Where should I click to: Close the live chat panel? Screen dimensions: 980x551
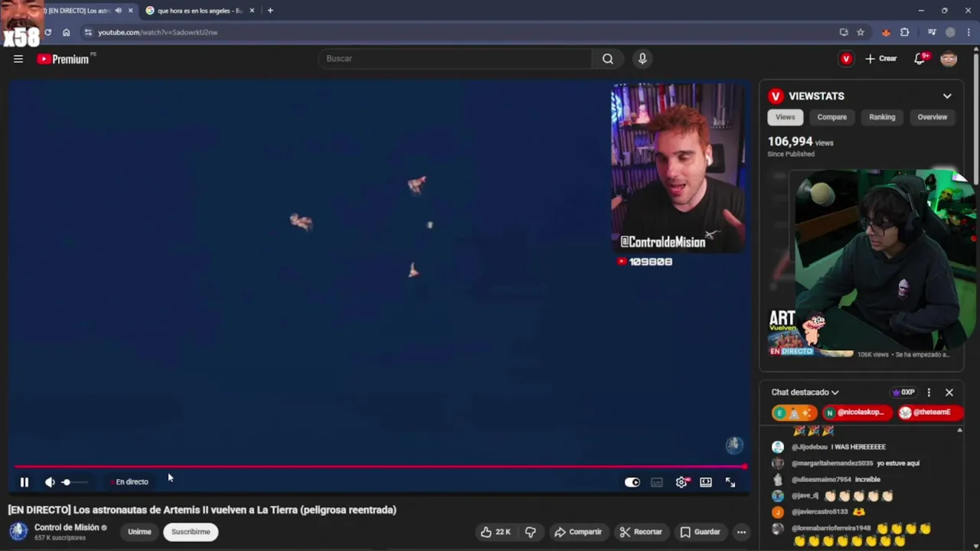coord(949,393)
